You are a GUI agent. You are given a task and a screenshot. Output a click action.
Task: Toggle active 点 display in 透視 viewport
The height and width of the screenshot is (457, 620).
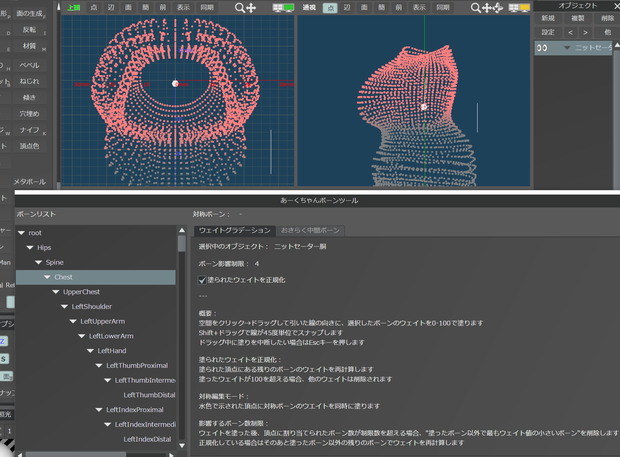tap(330, 8)
